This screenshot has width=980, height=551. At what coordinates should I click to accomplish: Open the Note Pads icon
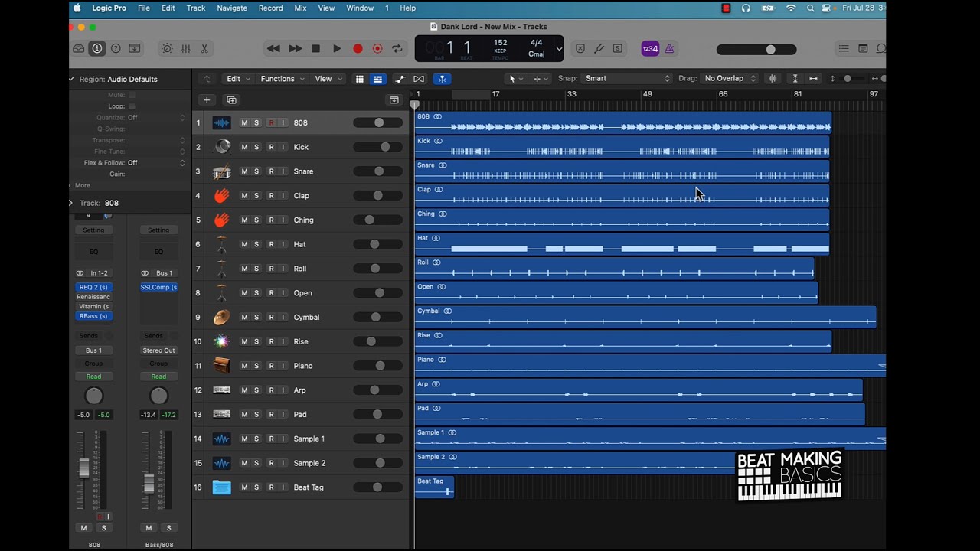(863, 48)
